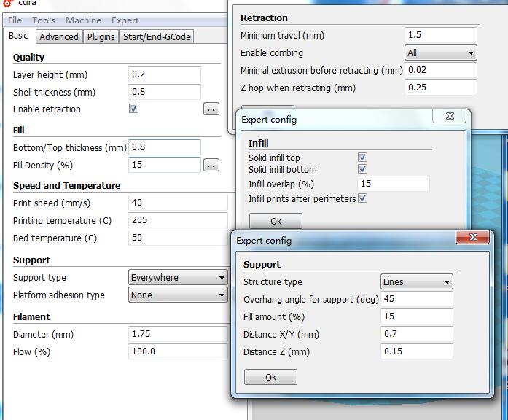Viewport: 508px width, 420px height.
Task: Toggle the Solid infill bottom checkbox
Action: [362, 169]
